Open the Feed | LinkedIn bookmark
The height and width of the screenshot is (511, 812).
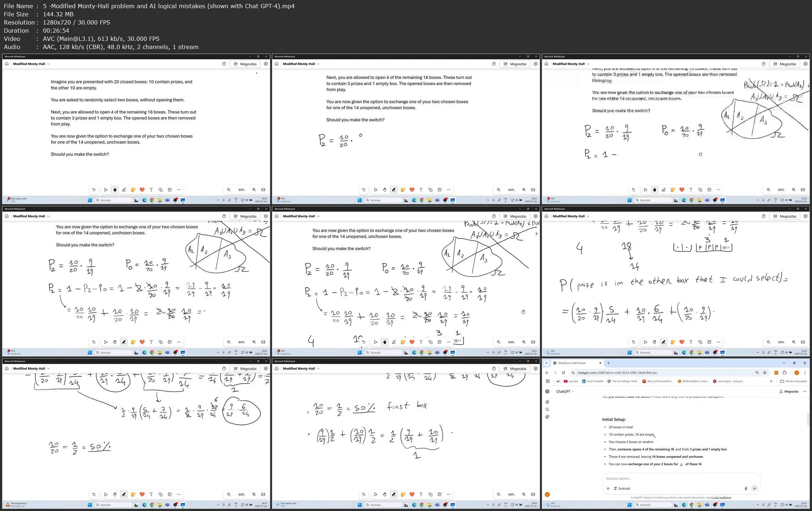tap(593, 381)
